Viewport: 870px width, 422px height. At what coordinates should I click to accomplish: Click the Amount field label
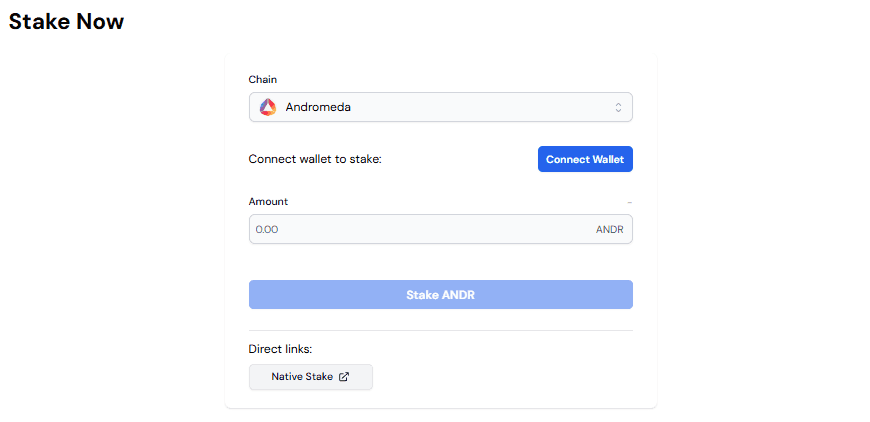[268, 201]
